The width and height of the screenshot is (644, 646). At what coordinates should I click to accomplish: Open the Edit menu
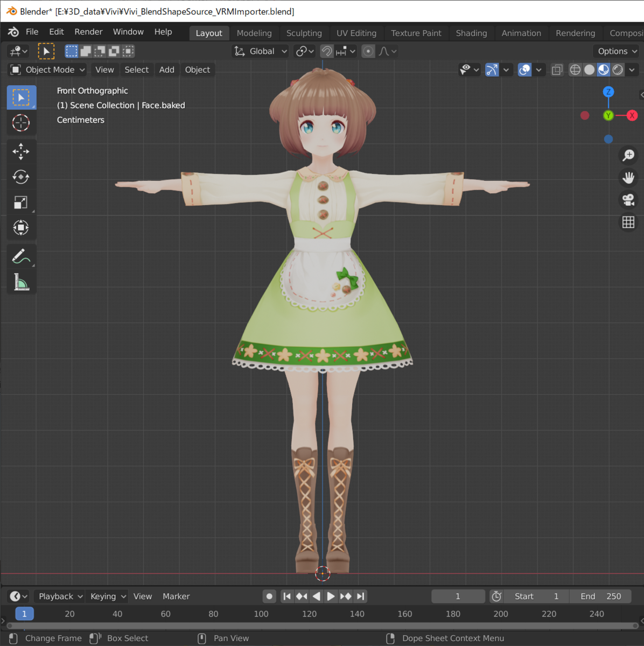pos(57,32)
